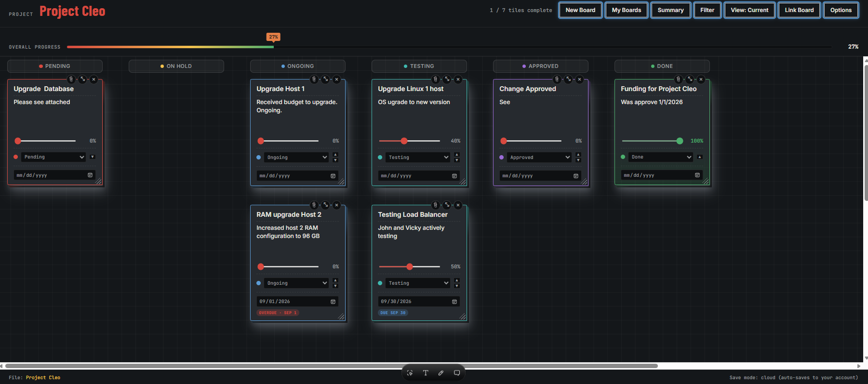This screenshot has height=384, width=868.
Task: Click paperclip on Testing Load Balancer card
Action: click(435, 205)
